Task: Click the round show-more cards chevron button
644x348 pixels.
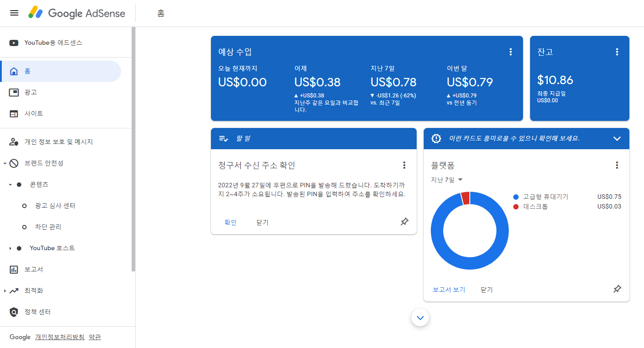Action: tap(420, 317)
